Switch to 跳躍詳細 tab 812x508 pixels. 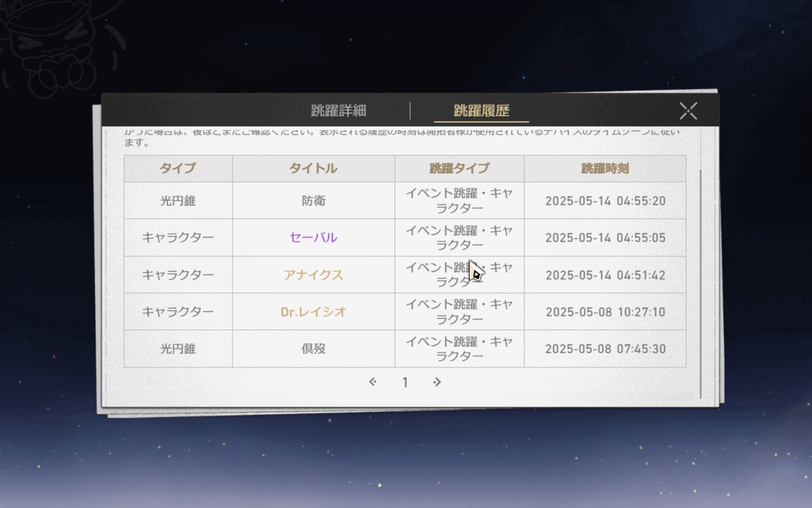click(x=338, y=111)
